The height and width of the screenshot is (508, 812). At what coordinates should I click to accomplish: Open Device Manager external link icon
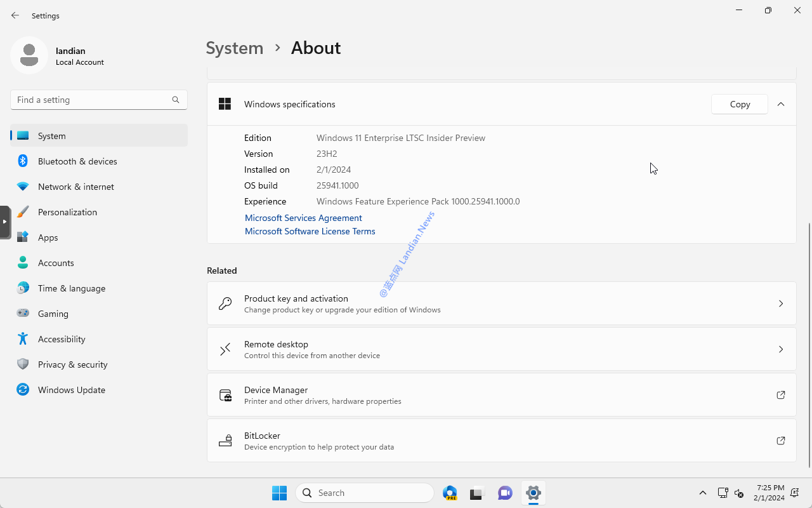tap(781, 395)
